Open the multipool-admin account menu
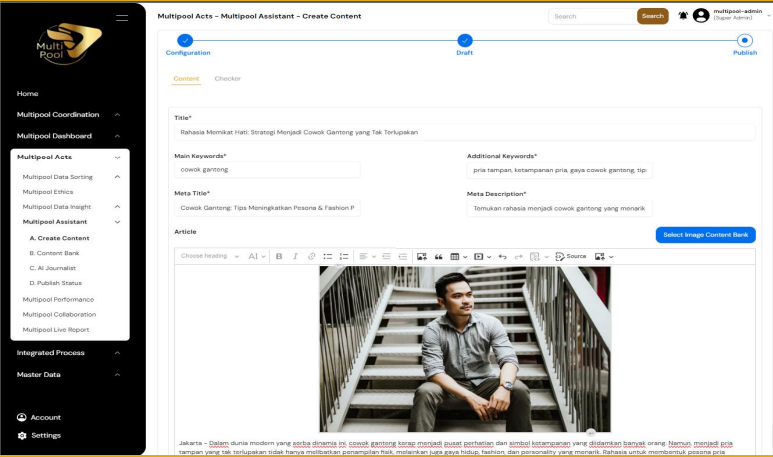The width and height of the screenshot is (773, 457). (x=741, y=14)
